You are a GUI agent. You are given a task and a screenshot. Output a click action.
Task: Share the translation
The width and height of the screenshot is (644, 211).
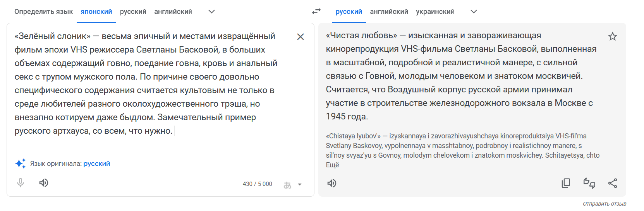point(613,183)
